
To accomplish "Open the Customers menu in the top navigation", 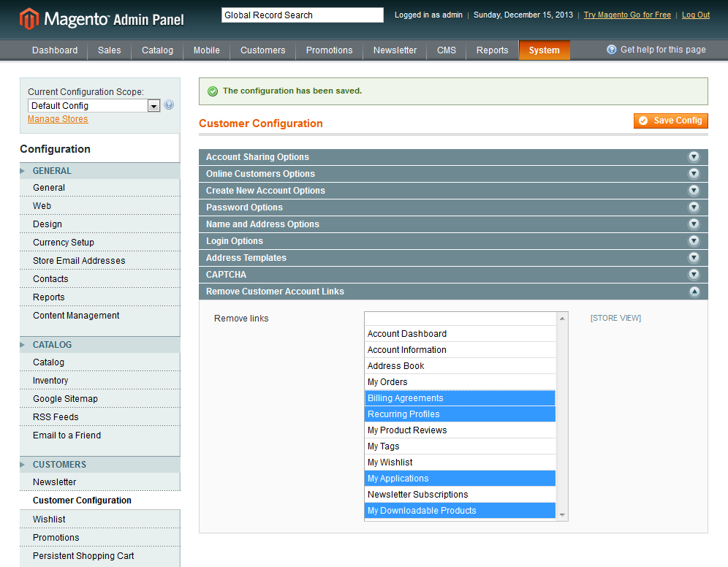I will [x=263, y=50].
